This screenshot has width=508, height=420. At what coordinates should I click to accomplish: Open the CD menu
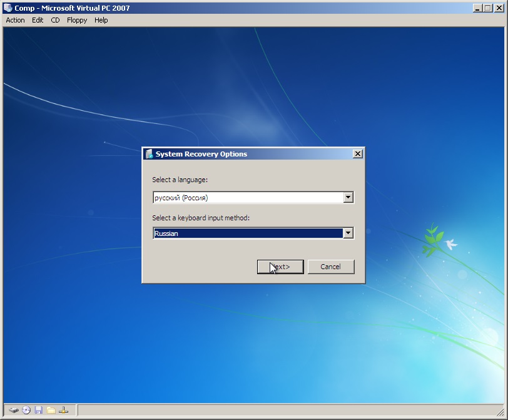55,20
